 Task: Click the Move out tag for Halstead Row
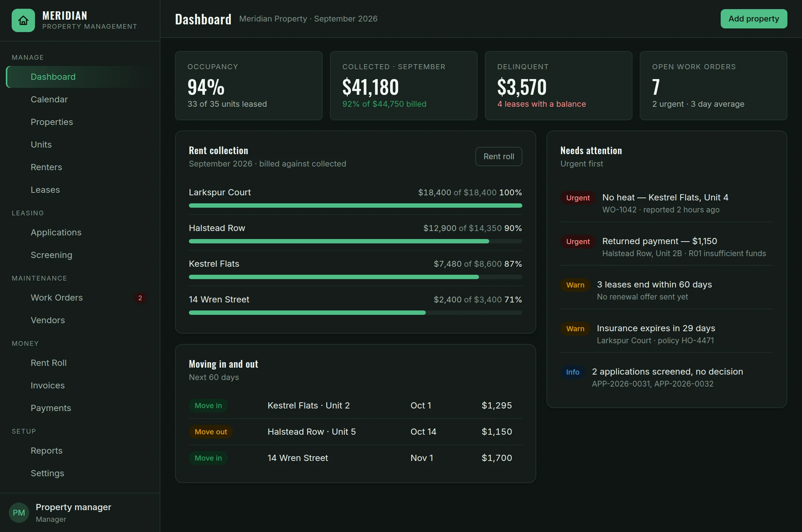211,432
